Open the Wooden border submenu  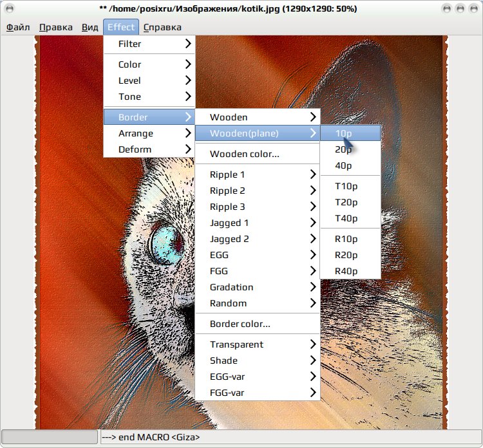click(258, 117)
